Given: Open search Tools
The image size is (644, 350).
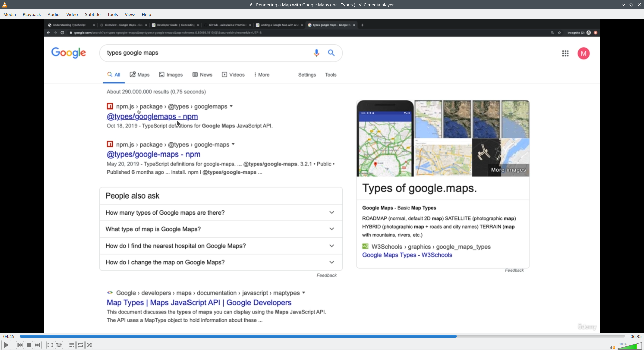Looking at the screenshot, I should (x=331, y=75).
